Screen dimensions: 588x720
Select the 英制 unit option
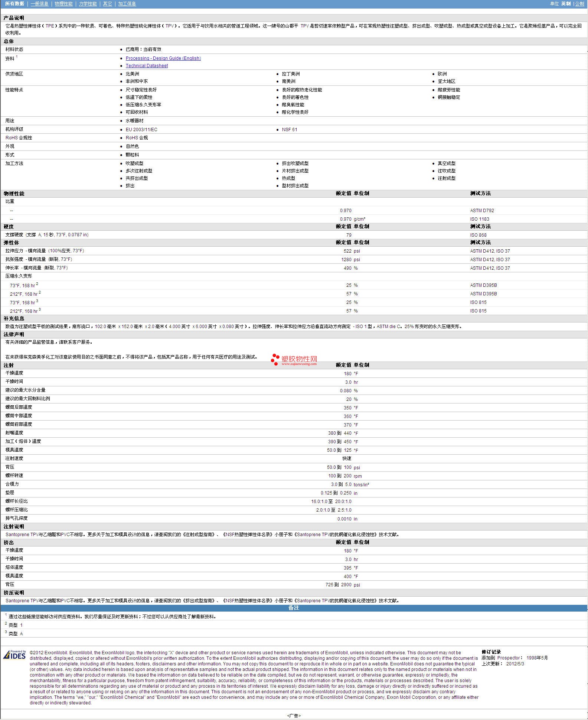pyautogui.click(x=566, y=4)
